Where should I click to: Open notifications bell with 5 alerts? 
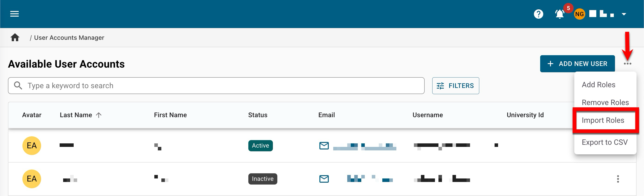pyautogui.click(x=560, y=14)
